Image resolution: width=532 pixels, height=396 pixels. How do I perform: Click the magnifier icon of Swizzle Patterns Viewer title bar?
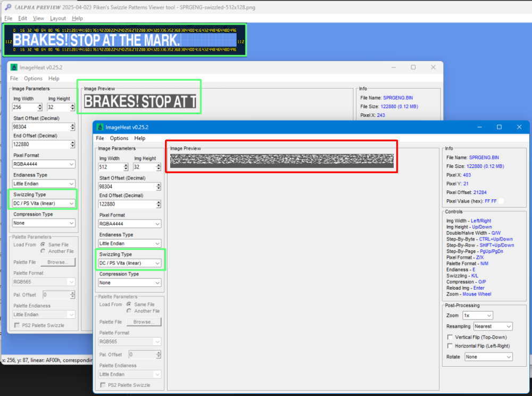tap(8, 7)
